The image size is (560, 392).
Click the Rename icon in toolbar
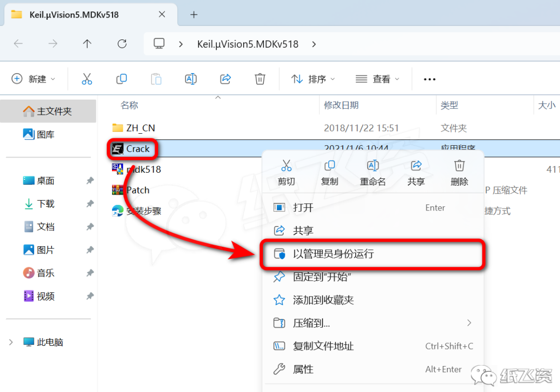(x=191, y=79)
